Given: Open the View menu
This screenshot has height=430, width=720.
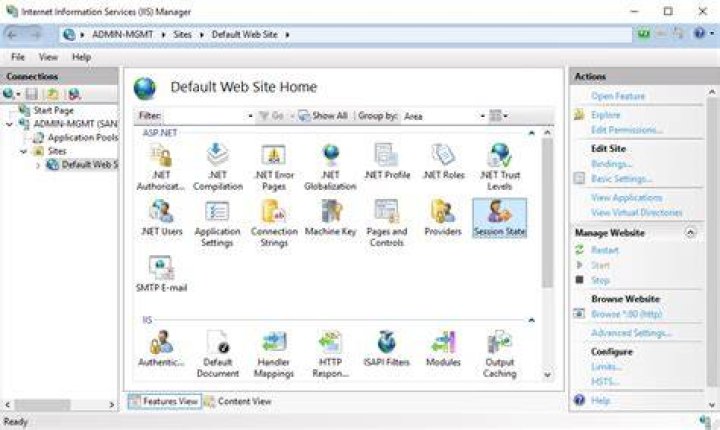Looking at the screenshot, I should (48, 57).
